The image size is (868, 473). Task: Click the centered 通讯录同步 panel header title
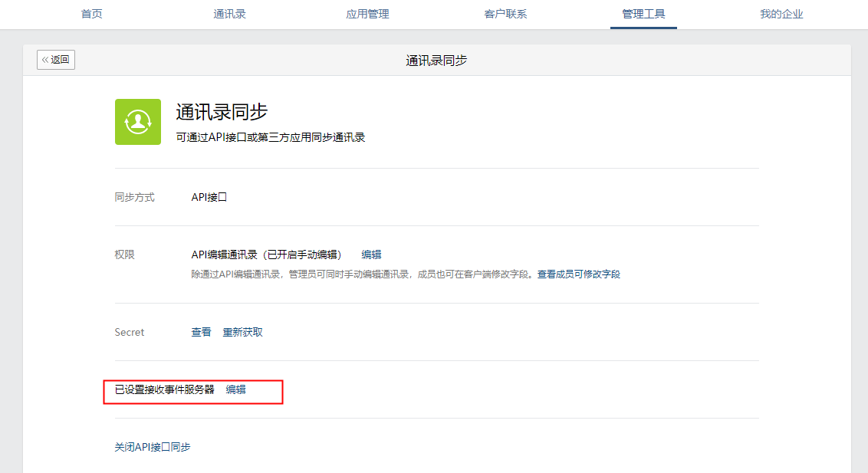coord(436,61)
